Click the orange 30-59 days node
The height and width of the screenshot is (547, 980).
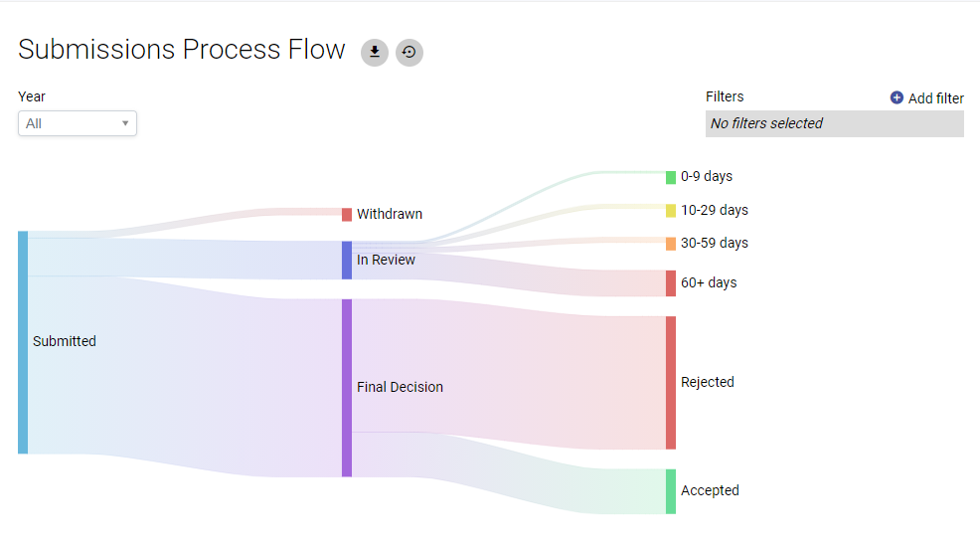pos(671,244)
